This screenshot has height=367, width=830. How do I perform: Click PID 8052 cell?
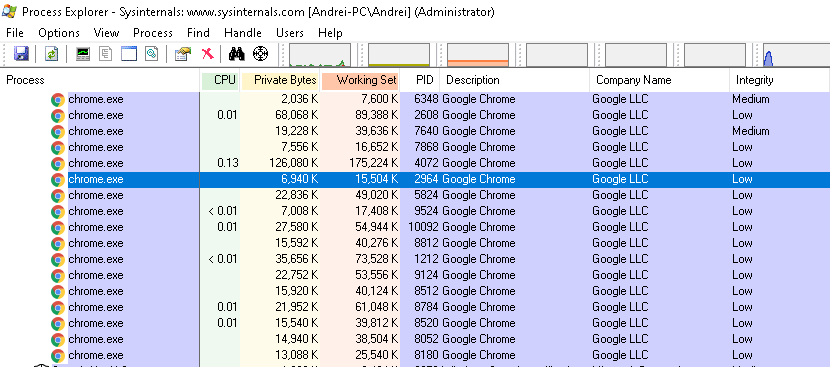(426, 338)
